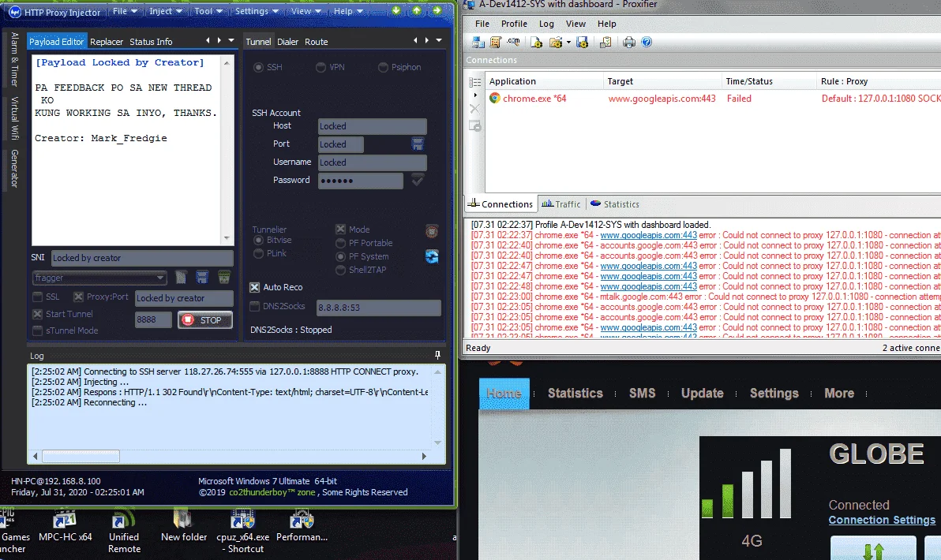Click first www.googleapis.com:443 link in Proxifier log
Image resolution: width=941 pixels, height=560 pixels.
coord(649,235)
